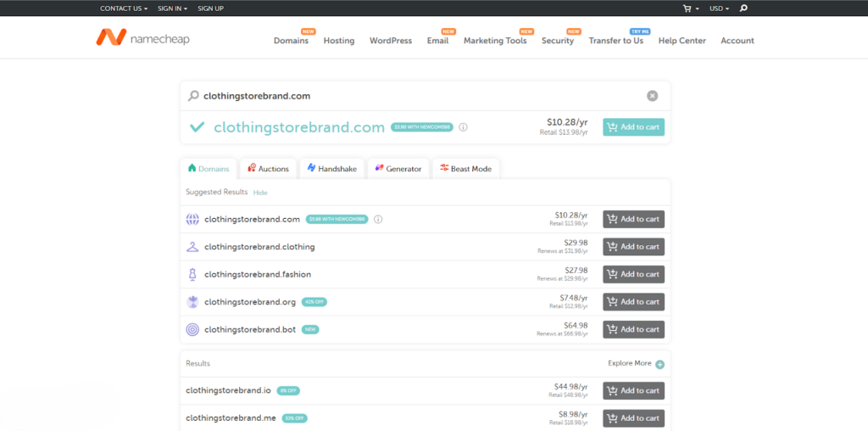Open the Account menu
868x431 pixels.
(737, 41)
